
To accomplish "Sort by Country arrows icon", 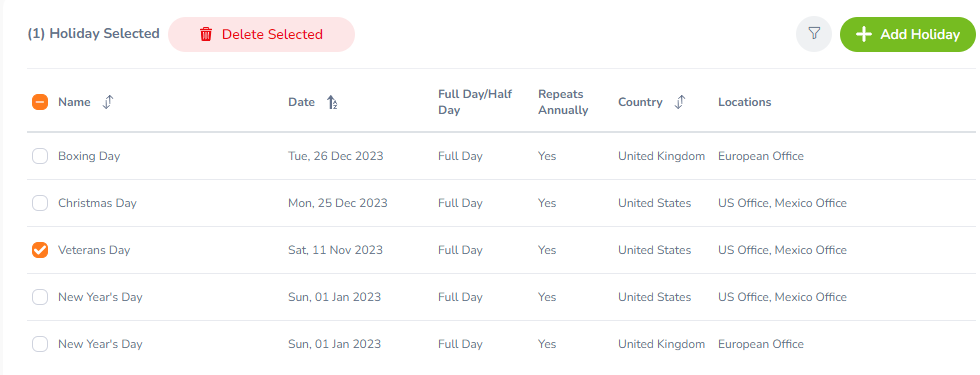I will click(680, 102).
